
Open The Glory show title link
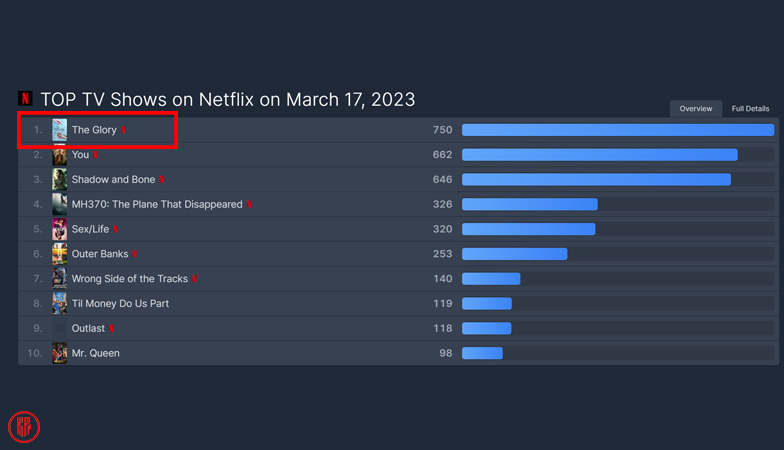click(94, 130)
